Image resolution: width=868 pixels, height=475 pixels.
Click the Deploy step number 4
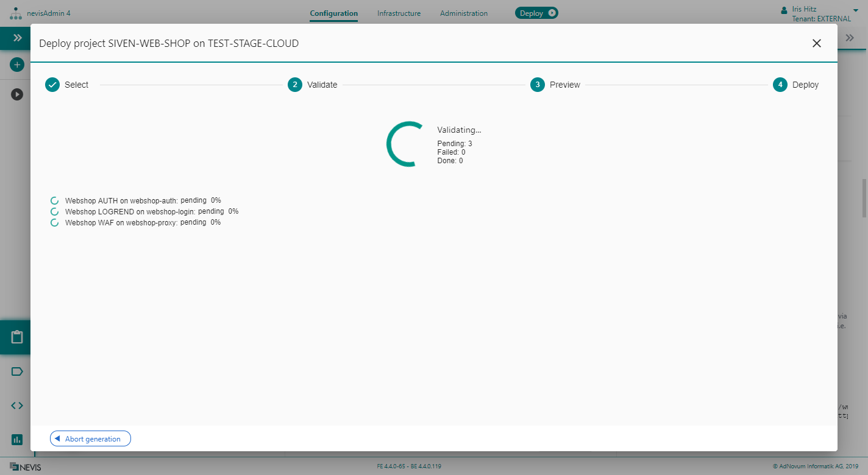(780, 85)
